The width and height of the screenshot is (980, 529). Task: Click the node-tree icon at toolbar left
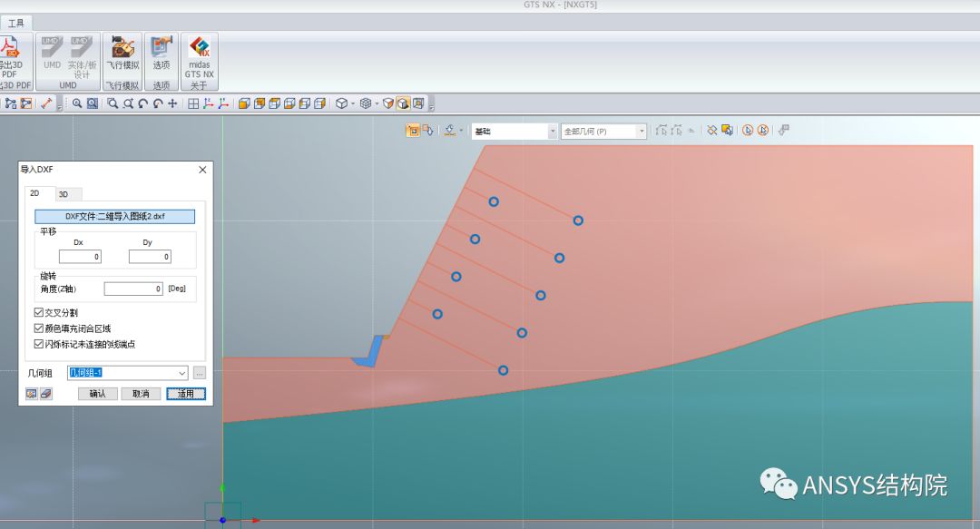11,103
